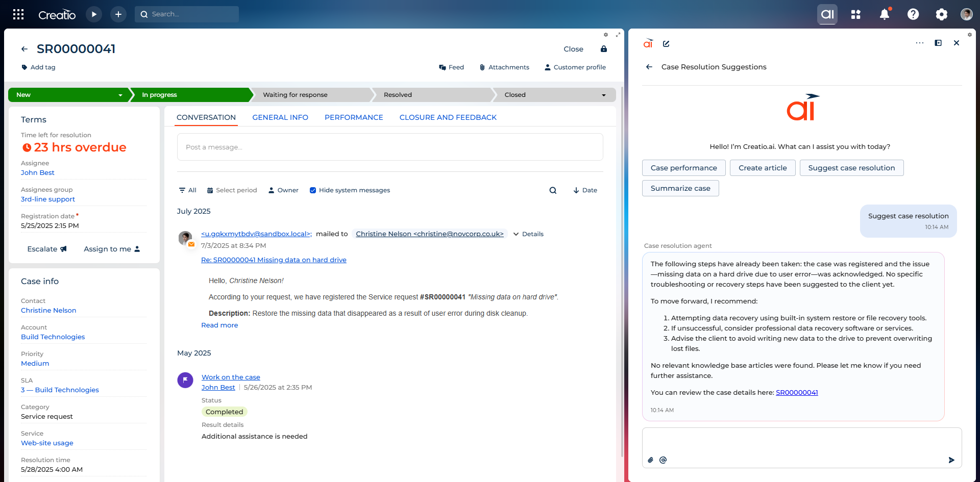This screenshot has width=980, height=482.
Task: Open the help question mark icon
Action: pyautogui.click(x=913, y=14)
